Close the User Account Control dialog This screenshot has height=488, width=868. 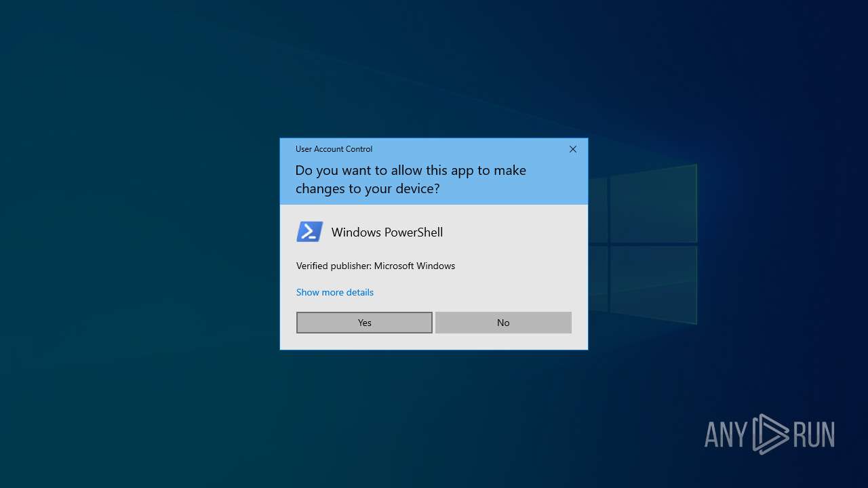573,149
